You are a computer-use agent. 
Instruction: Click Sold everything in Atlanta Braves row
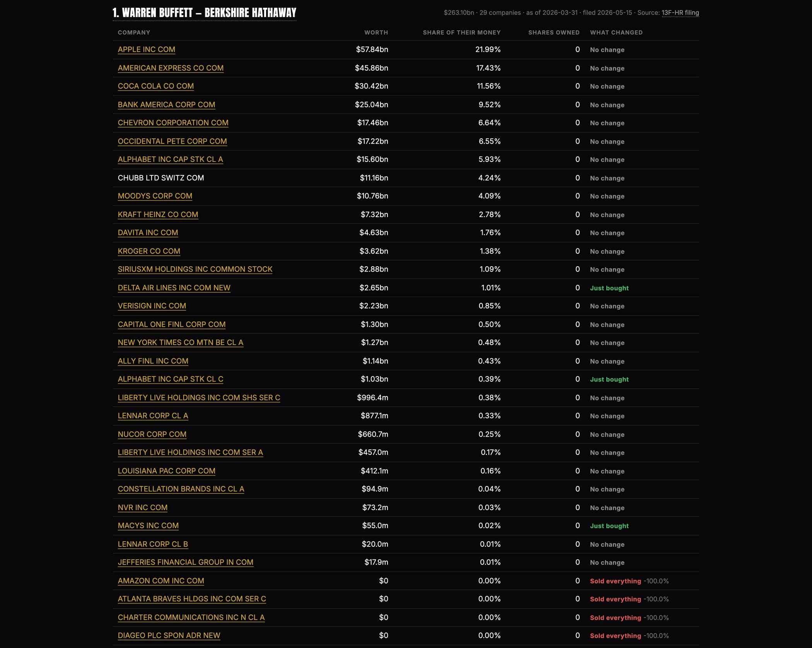coord(616,599)
